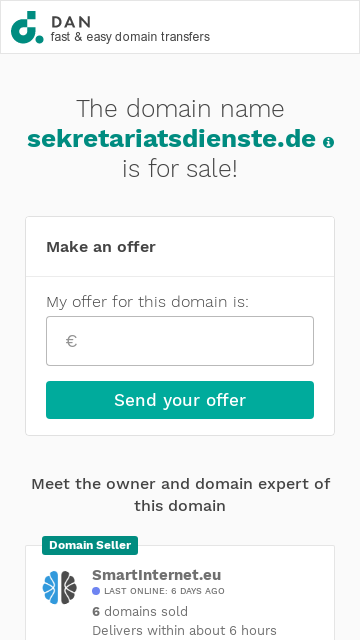Viewport: 360px width, 640px height.
Task: Click the 'The domain name' heading
Action: point(180,109)
